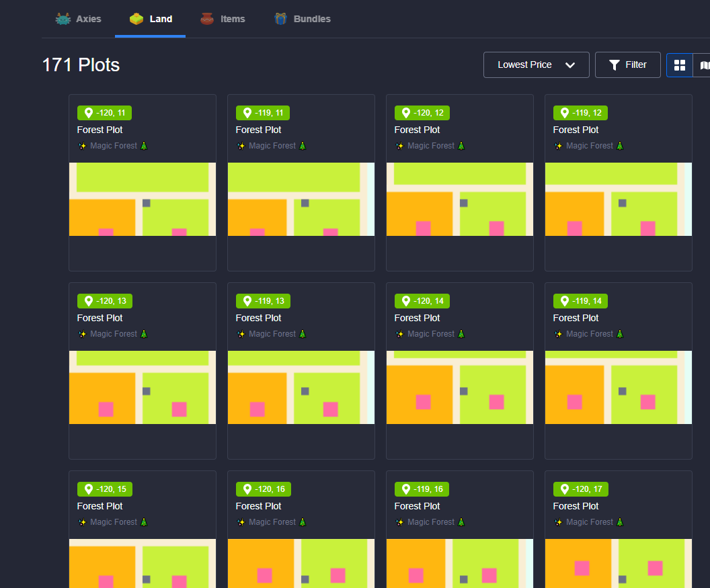The image size is (710, 588).
Task: Click location pin on -120, 14 badge
Action: (406, 301)
